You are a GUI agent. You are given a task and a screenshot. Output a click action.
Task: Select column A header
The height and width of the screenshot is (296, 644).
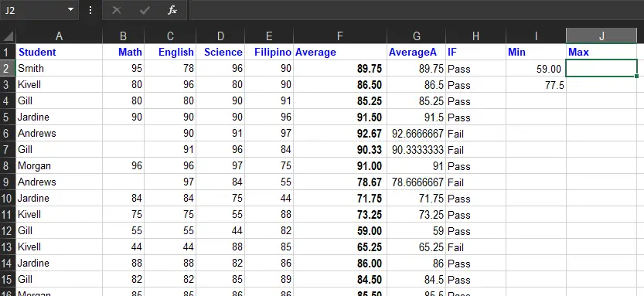(59, 36)
